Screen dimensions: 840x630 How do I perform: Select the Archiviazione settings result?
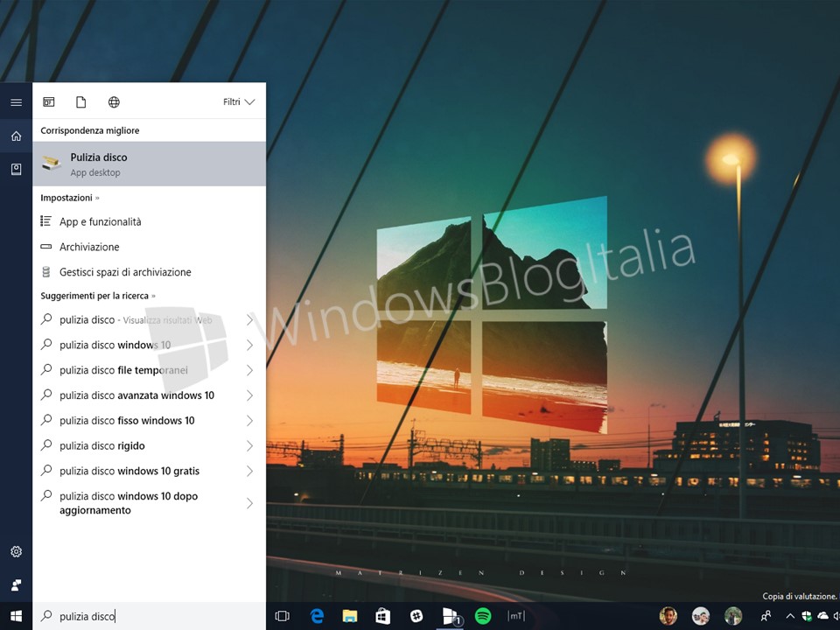click(89, 248)
